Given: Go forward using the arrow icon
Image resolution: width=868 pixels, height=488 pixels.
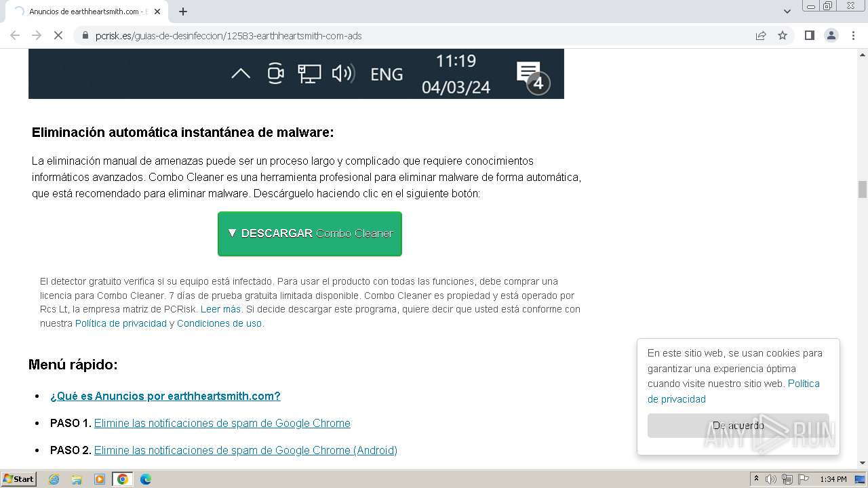Looking at the screenshot, I should 37,35.
